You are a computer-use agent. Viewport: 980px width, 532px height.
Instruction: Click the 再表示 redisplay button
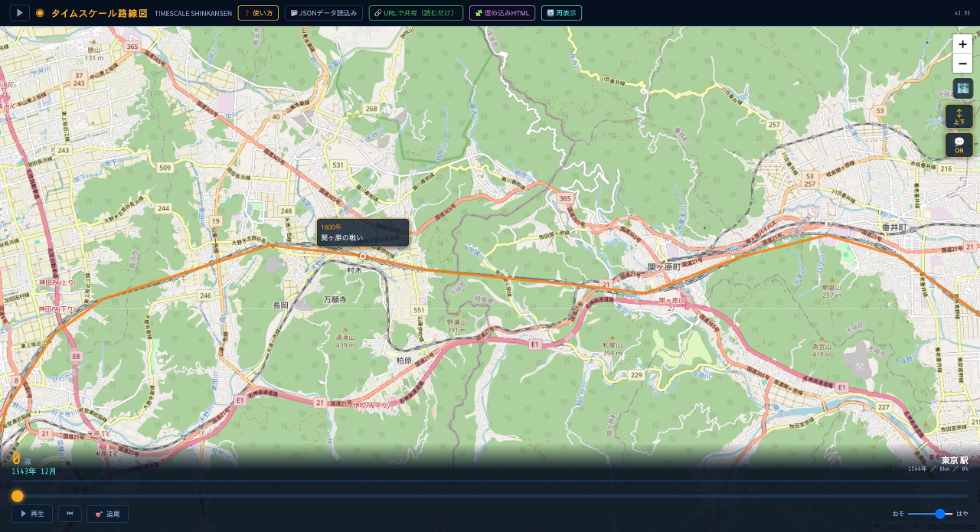click(x=561, y=13)
